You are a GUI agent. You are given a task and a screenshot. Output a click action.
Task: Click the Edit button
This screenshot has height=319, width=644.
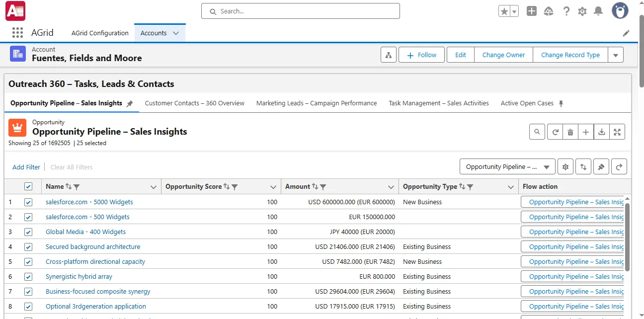[x=461, y=55]
